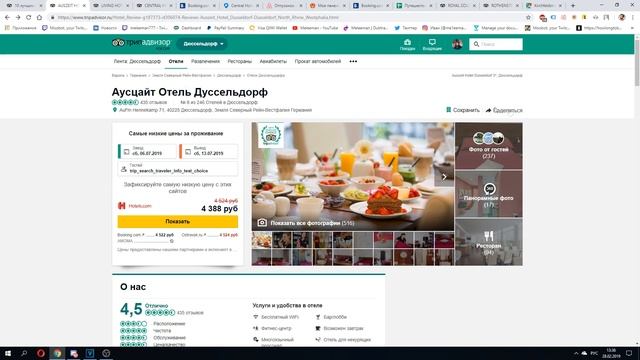The width and height of the screenshot is (640, 360).
Task: Open Opera from the taskbar
Action: click(40, 353)
